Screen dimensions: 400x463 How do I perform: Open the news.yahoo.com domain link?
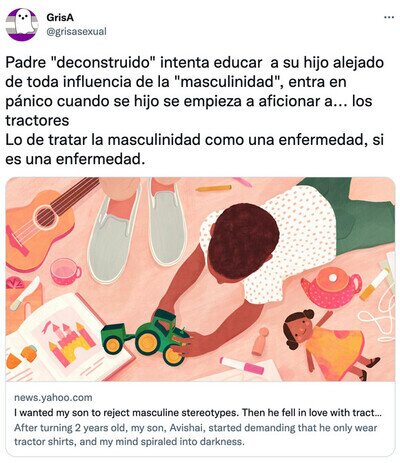coord(53,398)
